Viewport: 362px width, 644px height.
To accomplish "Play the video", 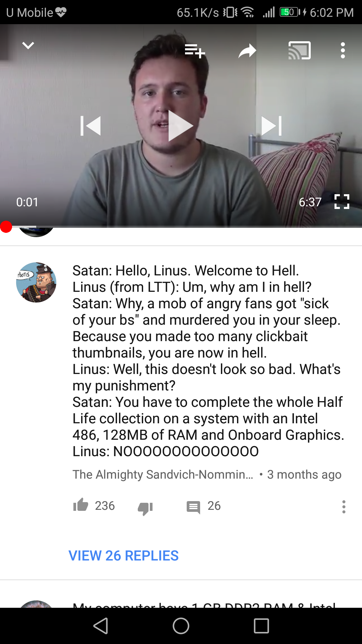I will pyautogui.click(x=180, y=126).
